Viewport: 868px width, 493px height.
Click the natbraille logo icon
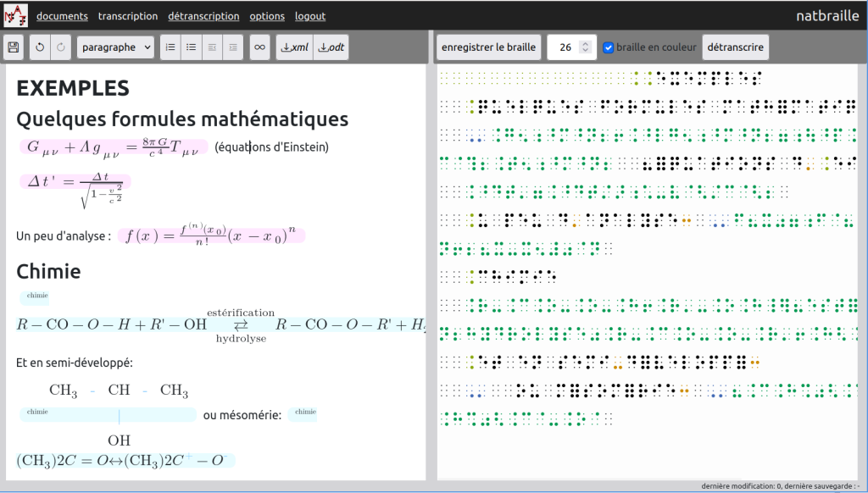coord(16,15)
